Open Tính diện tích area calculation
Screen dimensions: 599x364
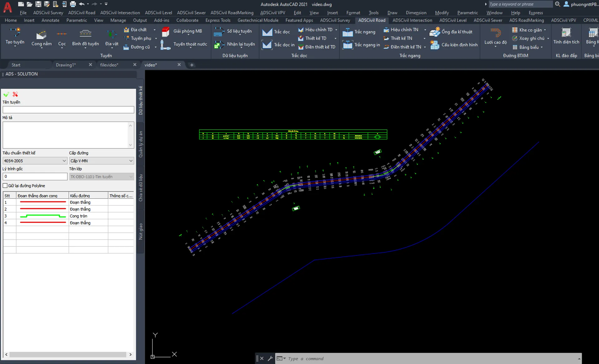[x=566, y=36]
